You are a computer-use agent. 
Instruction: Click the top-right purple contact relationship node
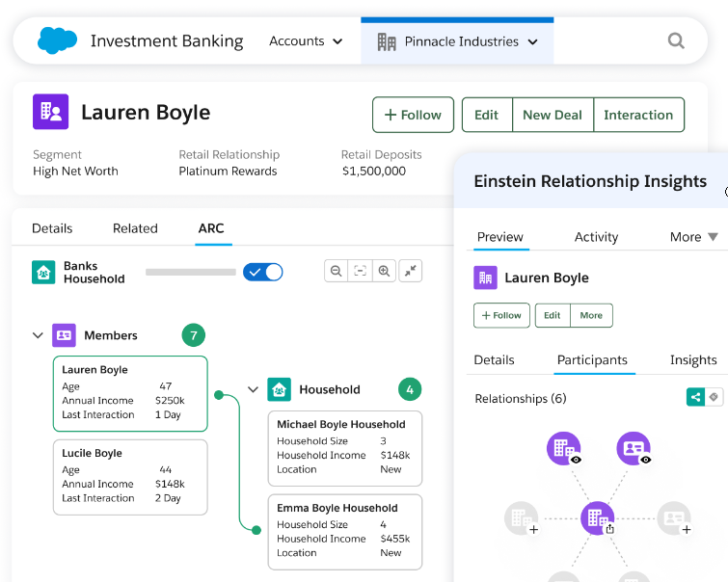coord(634,448)
